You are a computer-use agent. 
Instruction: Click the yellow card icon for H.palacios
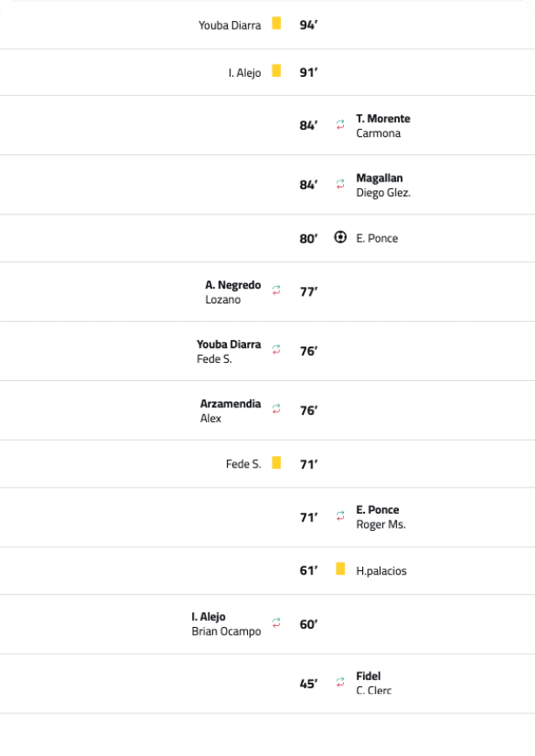(340, 570)
